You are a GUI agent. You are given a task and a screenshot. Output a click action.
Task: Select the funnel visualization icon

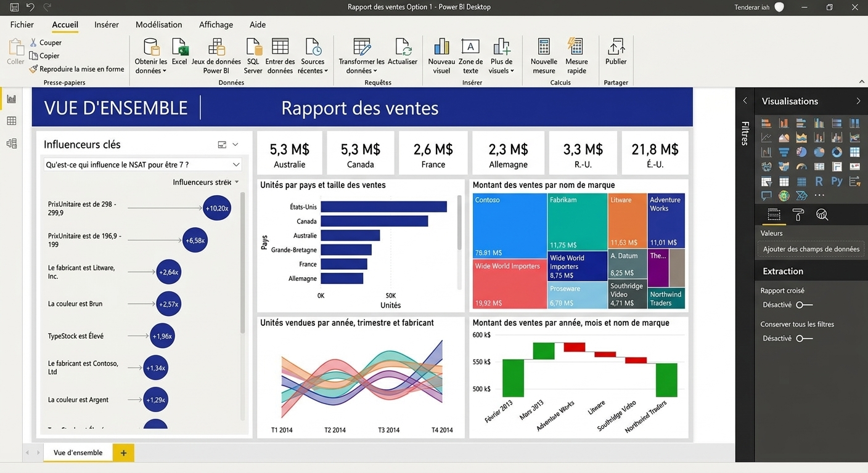[x=784, y=152]
